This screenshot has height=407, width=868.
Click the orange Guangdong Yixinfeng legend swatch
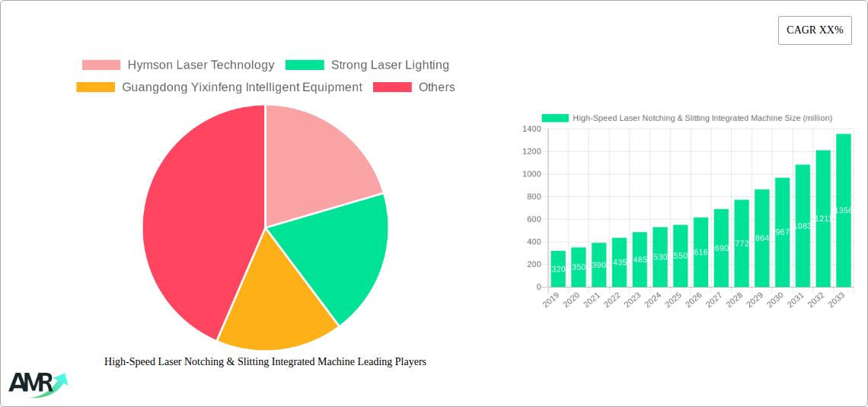pyautogui.click(x=96, y=87)
